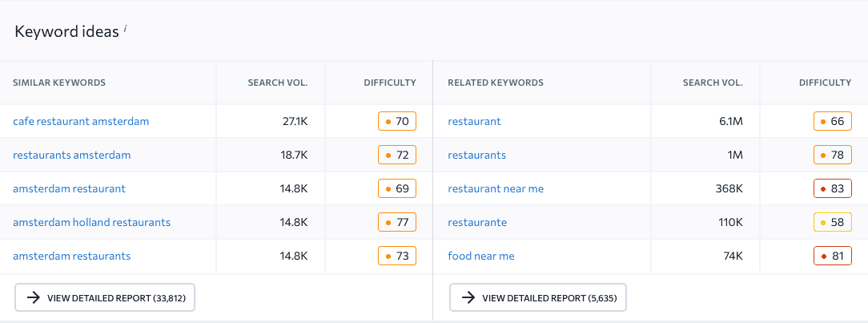Open the food near me keyword link

[481, 256]
